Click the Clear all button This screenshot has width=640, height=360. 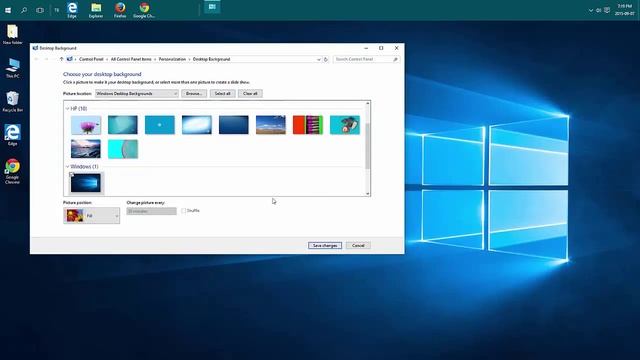point(250,93)
